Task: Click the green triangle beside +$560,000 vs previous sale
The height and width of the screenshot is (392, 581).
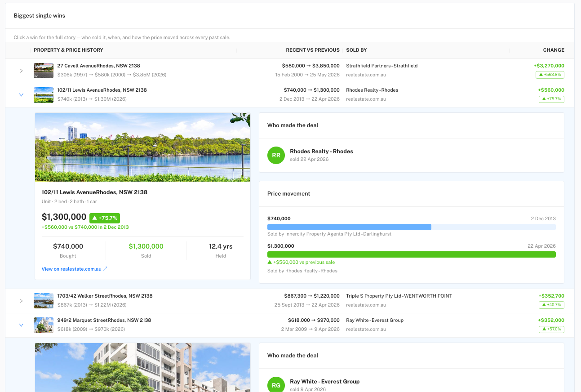Action: pos(270,262)
